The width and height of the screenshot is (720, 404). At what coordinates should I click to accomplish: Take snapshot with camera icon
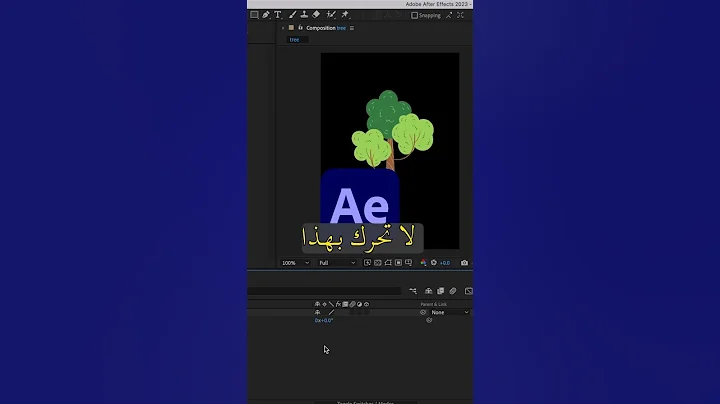click(x=464, y=263)
